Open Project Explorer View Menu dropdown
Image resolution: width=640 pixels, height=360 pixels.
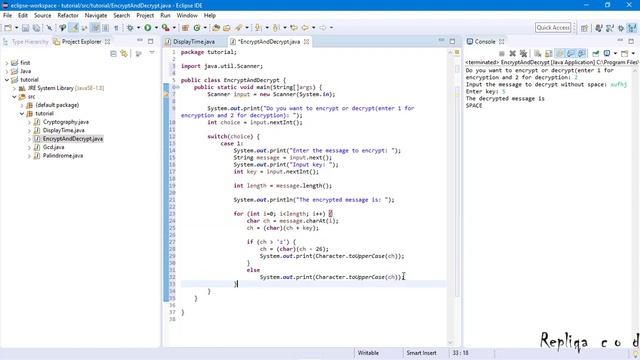152,53
